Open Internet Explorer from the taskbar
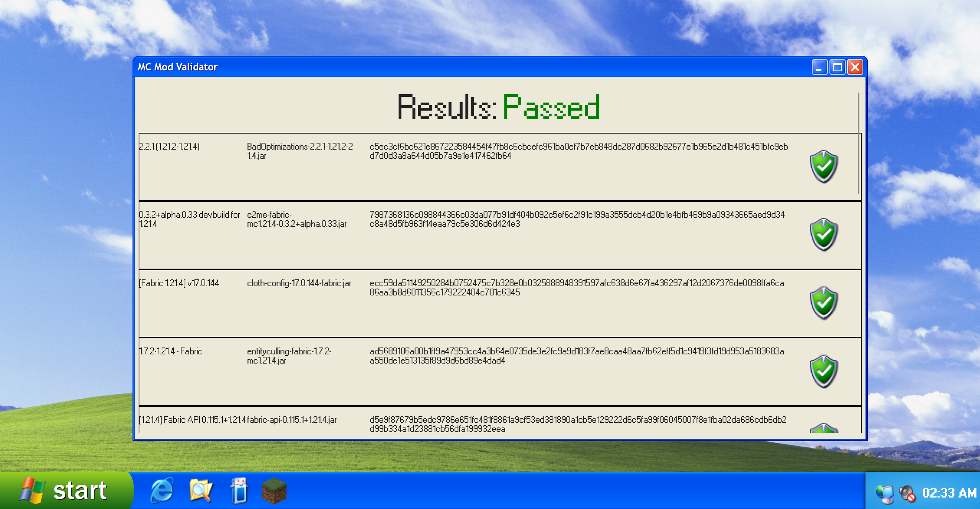The width and height of the screenshot is (980, 509). [x=162, y=491]
